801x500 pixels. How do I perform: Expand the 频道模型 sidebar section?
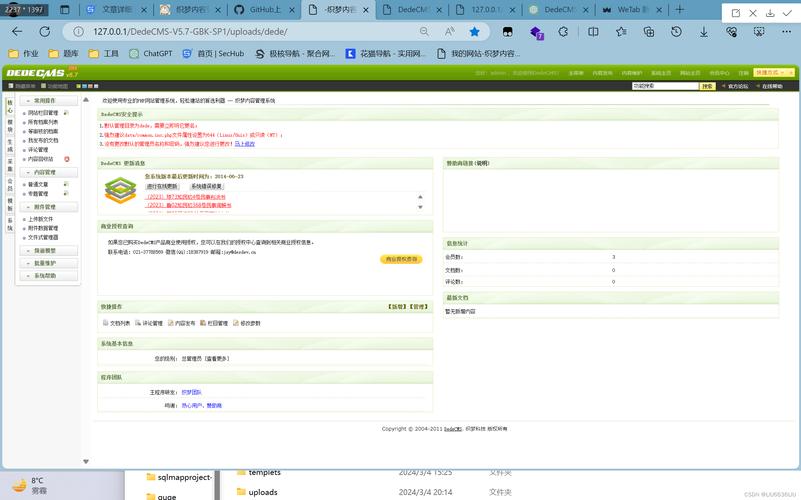(x=49, y=251)
